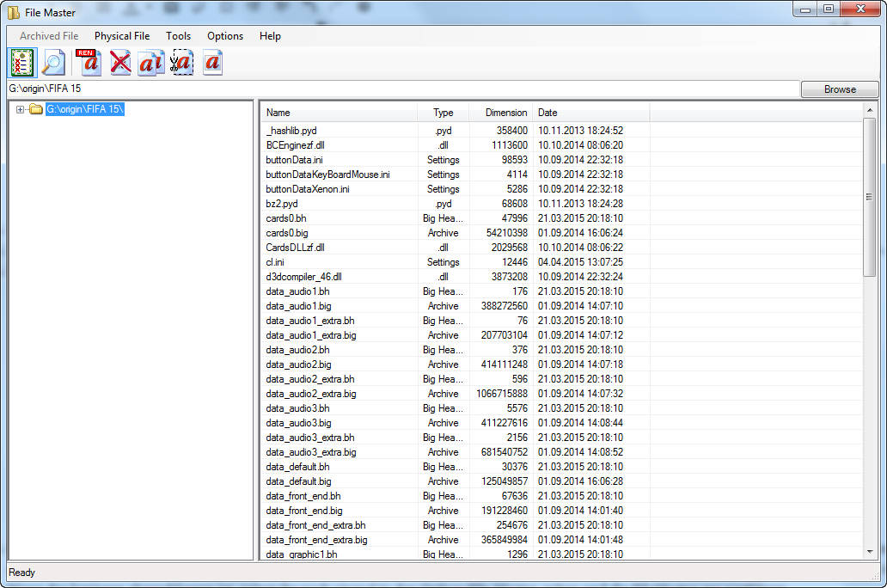887x588 pixels.
Task: Click the copy file icon
Action: (x=151, y=62)
